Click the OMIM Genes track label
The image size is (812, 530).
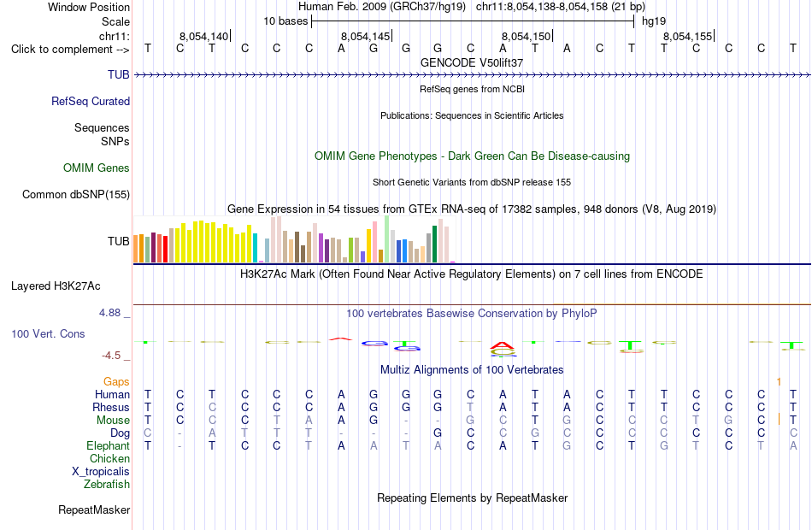tap(97, 168)
